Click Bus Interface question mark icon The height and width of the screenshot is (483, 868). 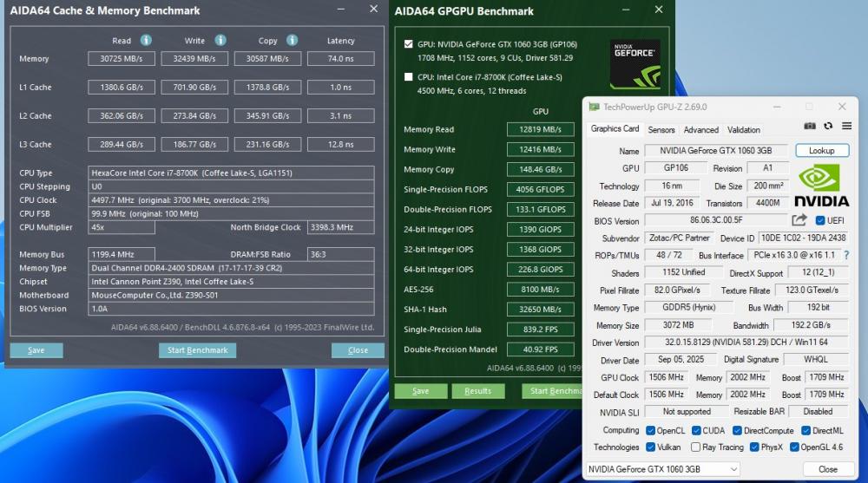846,255
